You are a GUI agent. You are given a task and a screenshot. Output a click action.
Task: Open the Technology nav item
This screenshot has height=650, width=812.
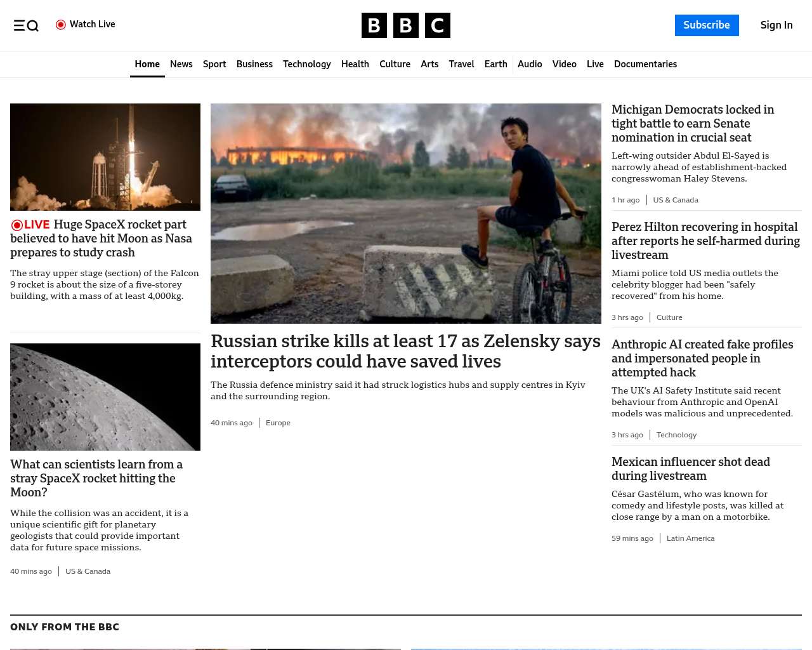(x=307, y=64)
